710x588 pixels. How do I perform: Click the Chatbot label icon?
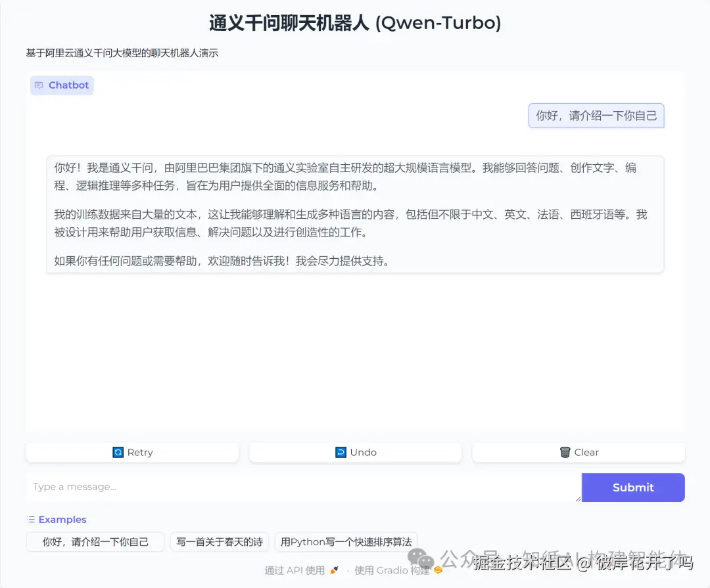39,85
